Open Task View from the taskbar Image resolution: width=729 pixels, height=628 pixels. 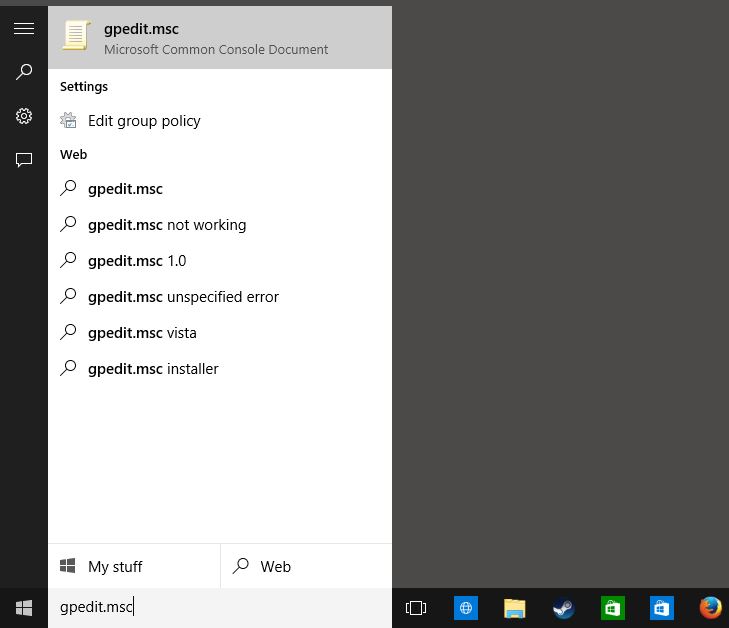pyautogui.click(x=416, y=608)
